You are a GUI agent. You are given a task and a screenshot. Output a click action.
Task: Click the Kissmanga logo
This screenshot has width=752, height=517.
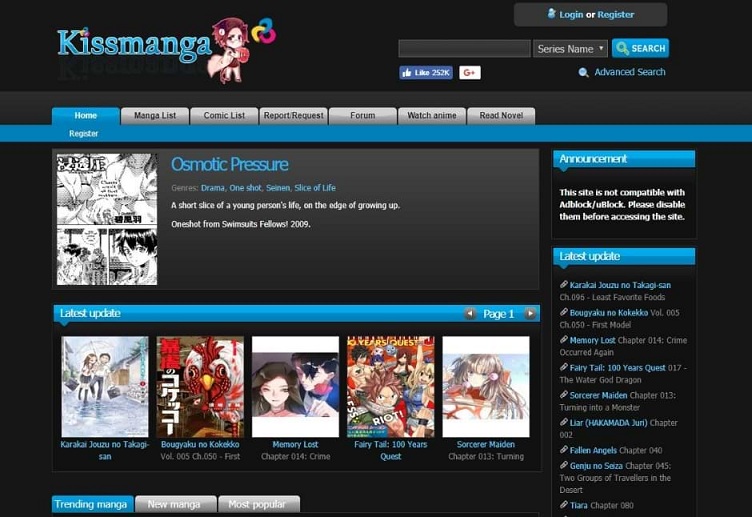(x=166, y=49)
